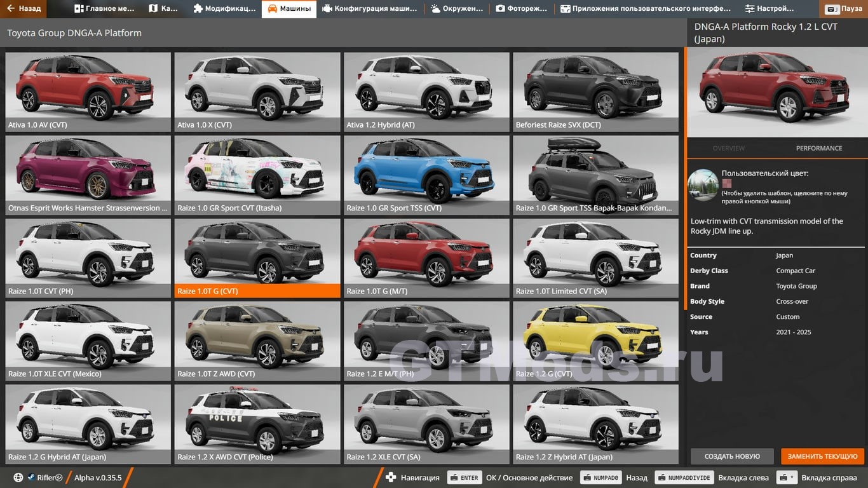Click the custom color pink swatch
This screenshot has height=488, width=868.
[x=726, y=183]
